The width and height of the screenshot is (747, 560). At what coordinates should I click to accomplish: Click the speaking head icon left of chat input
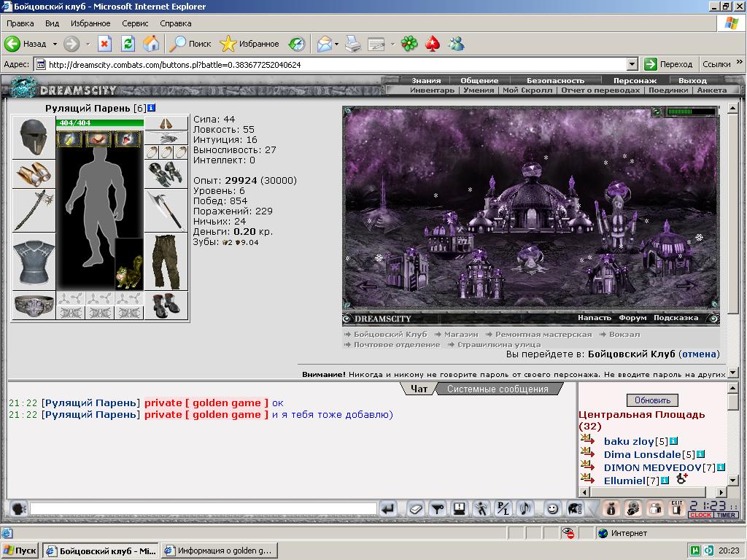click(18, 509)
